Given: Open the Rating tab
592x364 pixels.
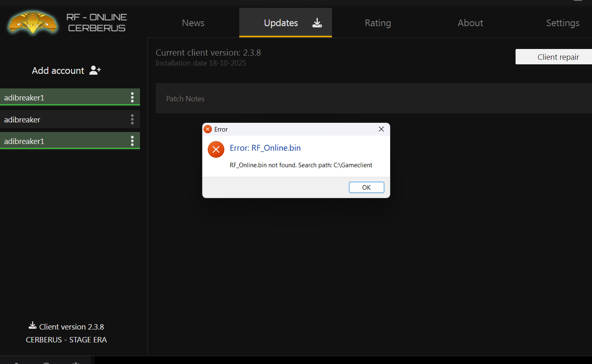Looking at the screenshot, I should pos(378,23).
